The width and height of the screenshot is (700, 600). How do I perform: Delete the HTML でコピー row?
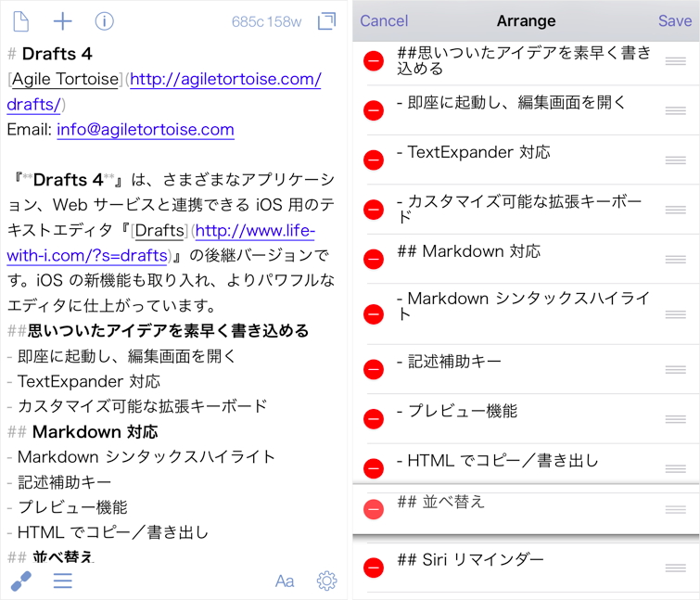point(374,468)
